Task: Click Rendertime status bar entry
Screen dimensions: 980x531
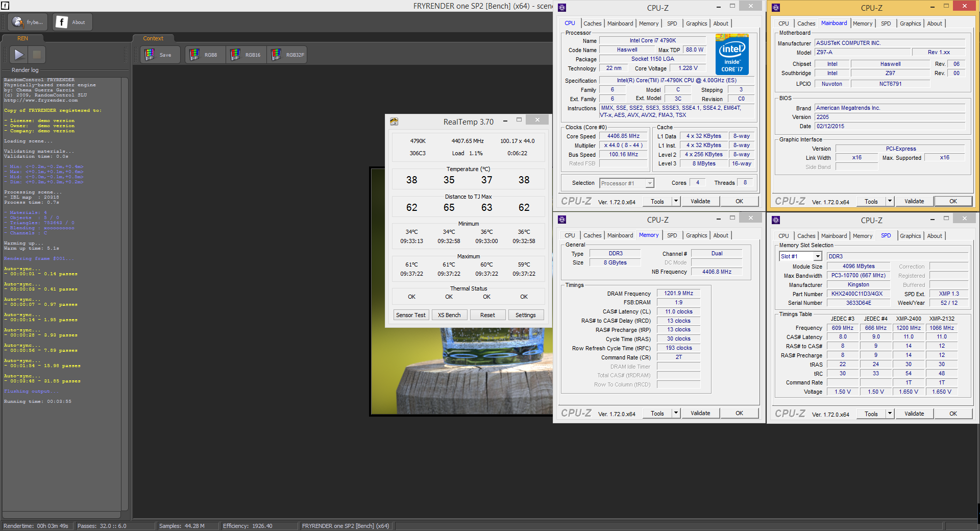Action: coord(37,526)
